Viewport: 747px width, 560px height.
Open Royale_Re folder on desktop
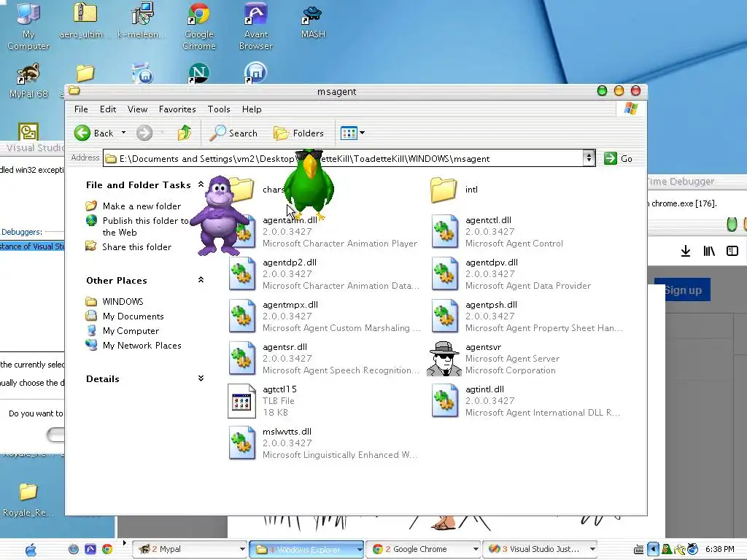28,500
